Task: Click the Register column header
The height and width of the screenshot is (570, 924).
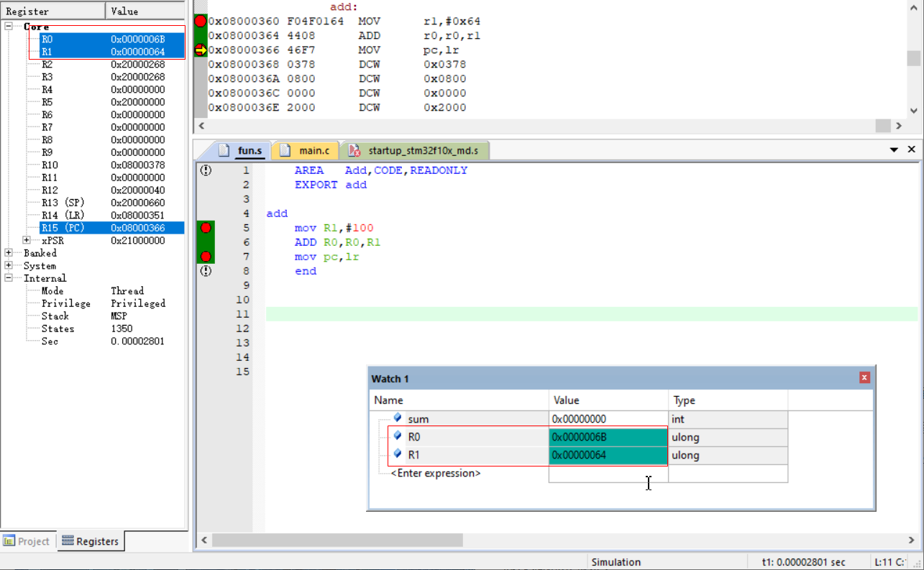Action: [x=52, y=12]
